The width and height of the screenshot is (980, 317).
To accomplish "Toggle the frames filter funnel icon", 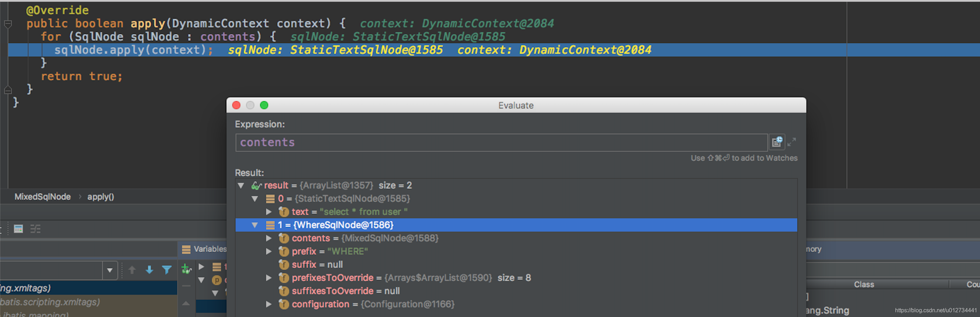I will tap(167, 270).
